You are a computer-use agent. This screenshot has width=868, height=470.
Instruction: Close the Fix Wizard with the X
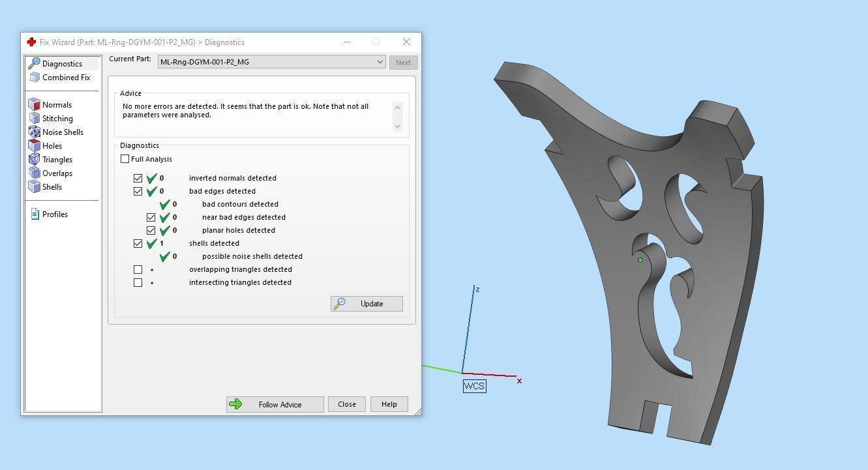click(x=406, y=42)
